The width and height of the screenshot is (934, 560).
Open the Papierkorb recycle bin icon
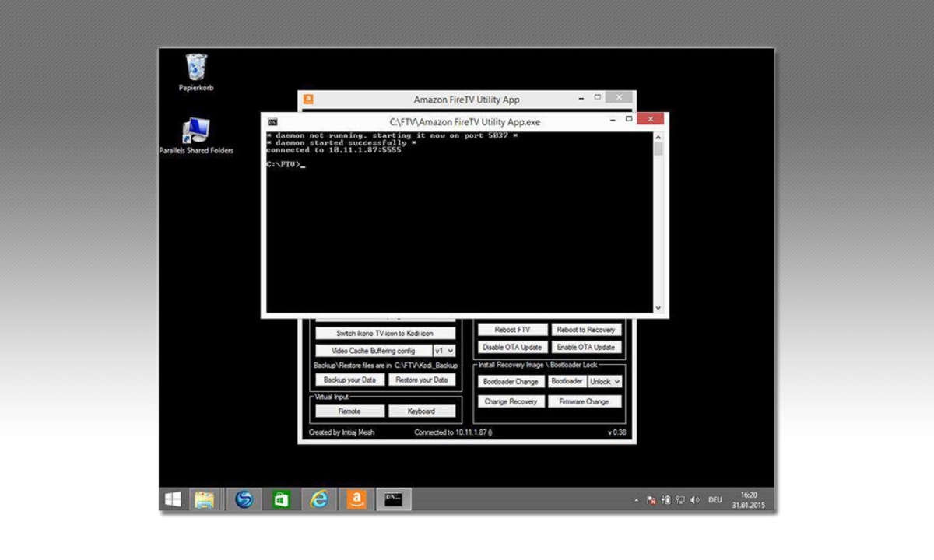point(196,72)
